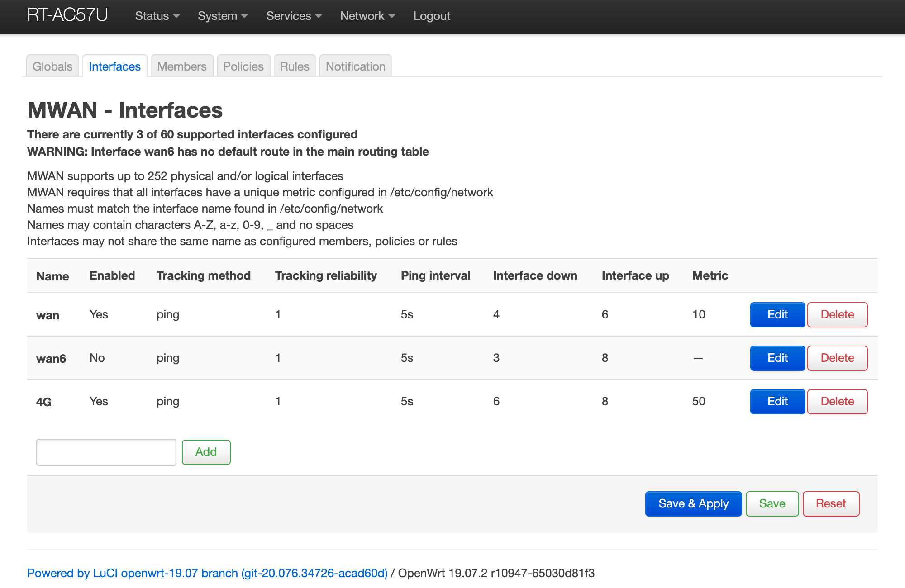905x588 pixels.
Task: Click the green Save button
Action: (x=772, y=503)
